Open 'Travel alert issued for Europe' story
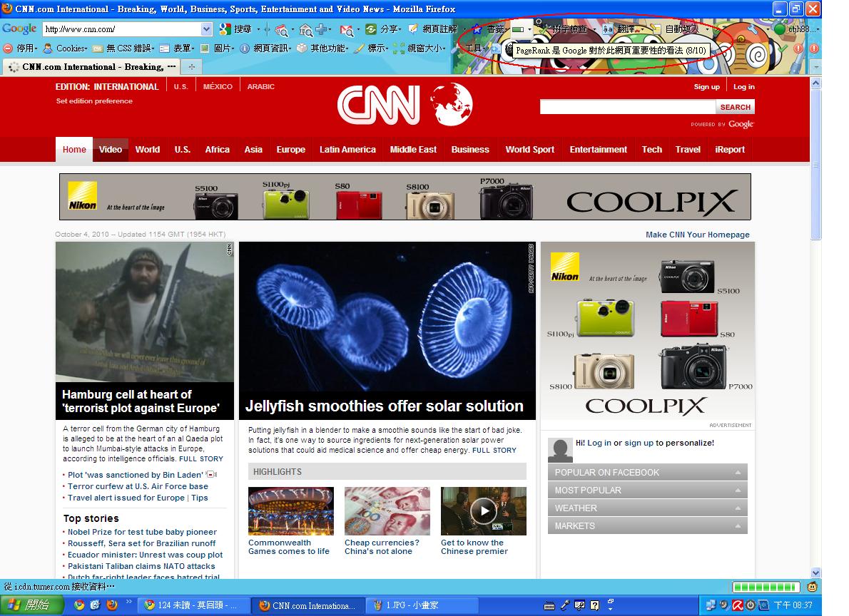Screen dimensions: 849x616 126,498
